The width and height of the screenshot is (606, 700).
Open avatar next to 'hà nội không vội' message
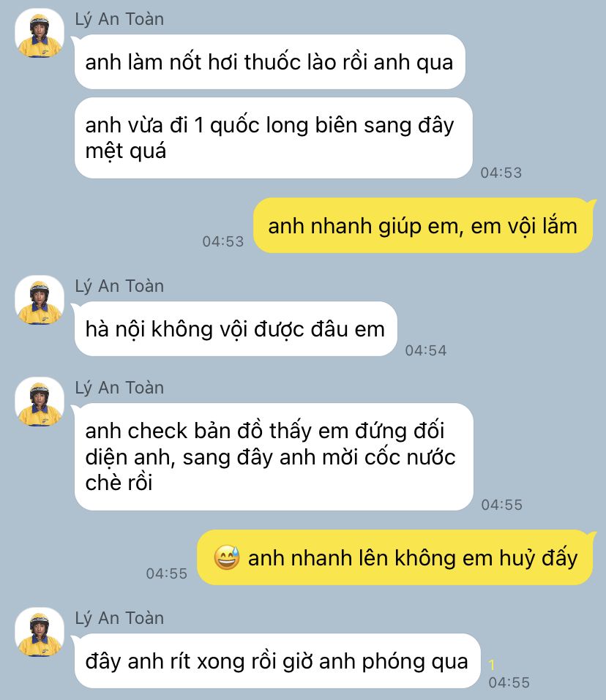point(40,300)
